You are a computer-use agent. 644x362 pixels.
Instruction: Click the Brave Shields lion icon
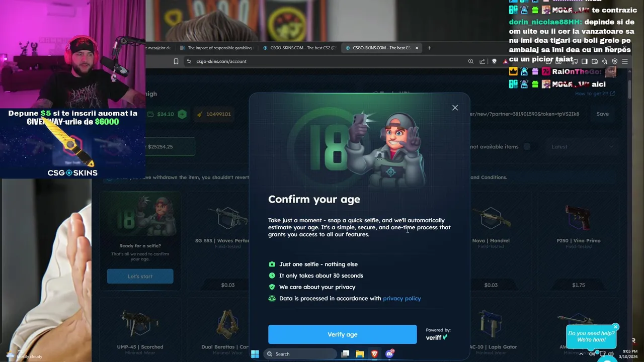coord(494,61)
